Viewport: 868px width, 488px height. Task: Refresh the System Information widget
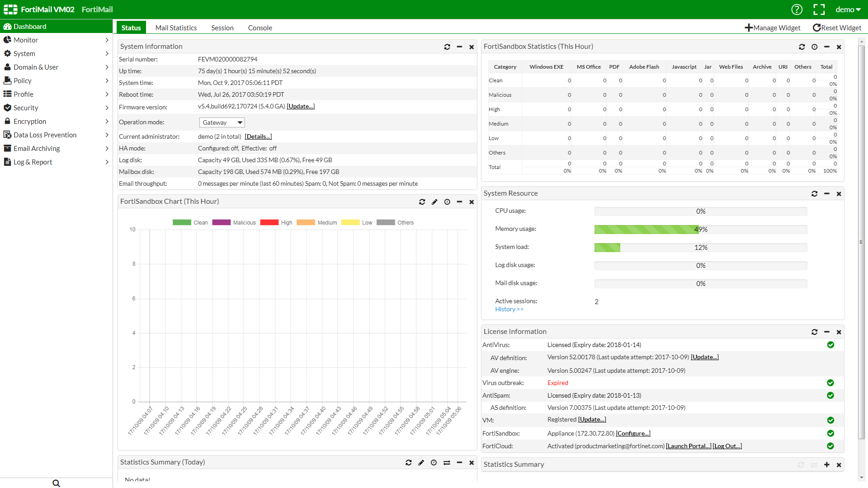tap(447, 47)
